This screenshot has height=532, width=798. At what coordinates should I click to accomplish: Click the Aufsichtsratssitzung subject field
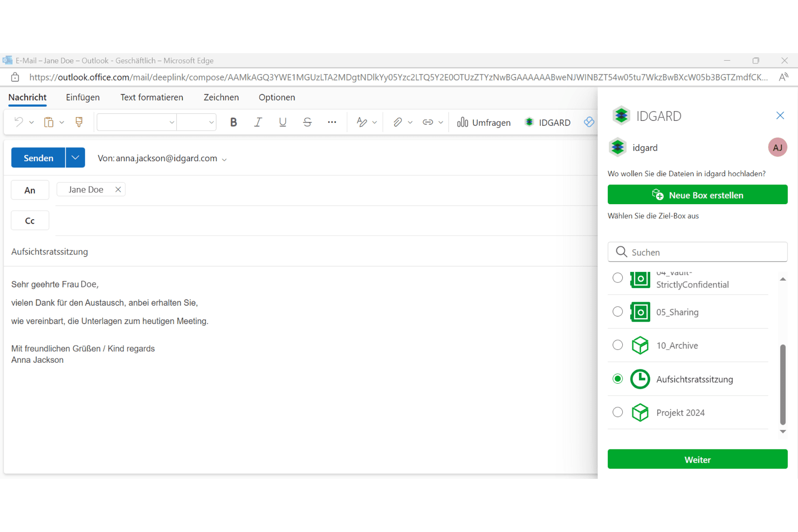(x=301, y=252)
